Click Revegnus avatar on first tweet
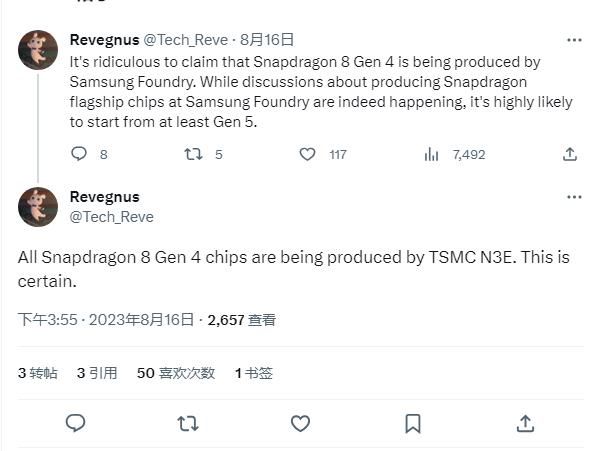This screenshot has height=451, width=600. [x=38, y=50]
